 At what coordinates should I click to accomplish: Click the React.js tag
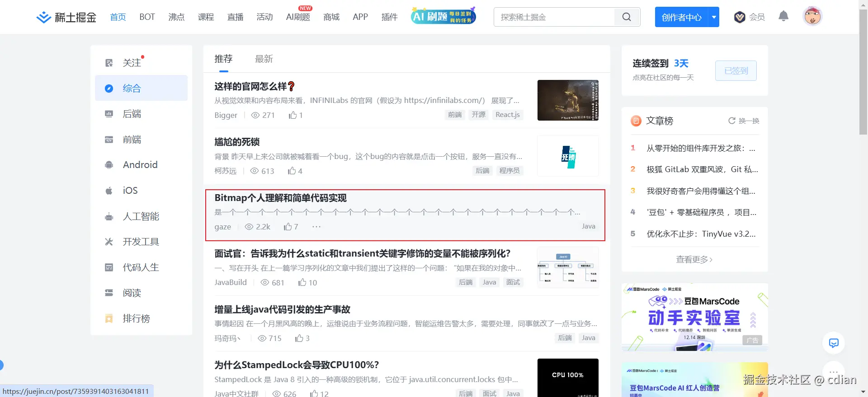508,115
